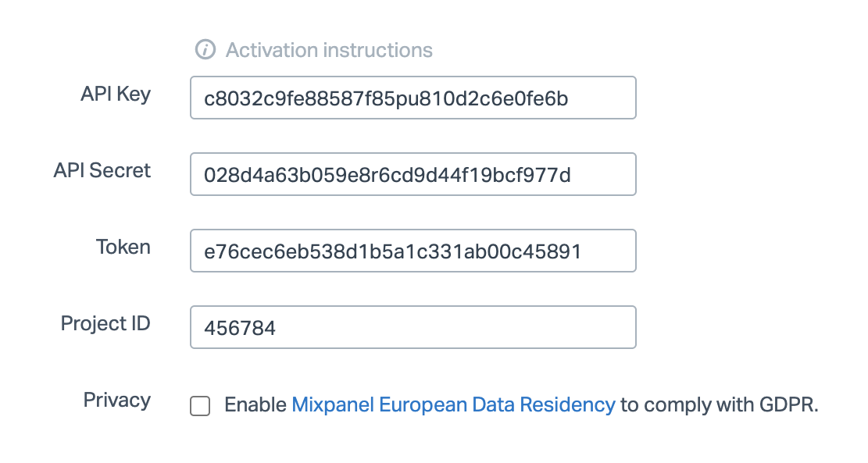The height and width of the screenshot is (463, 868).
Task: Click the 'to comply with GDPR' text
Action: [719, 404]
